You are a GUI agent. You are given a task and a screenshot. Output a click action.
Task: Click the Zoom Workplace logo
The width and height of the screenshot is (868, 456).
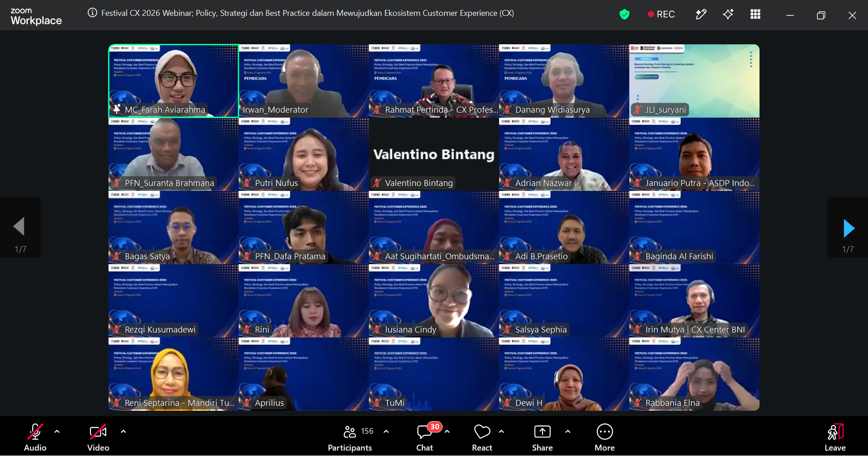tap(36, 16)
